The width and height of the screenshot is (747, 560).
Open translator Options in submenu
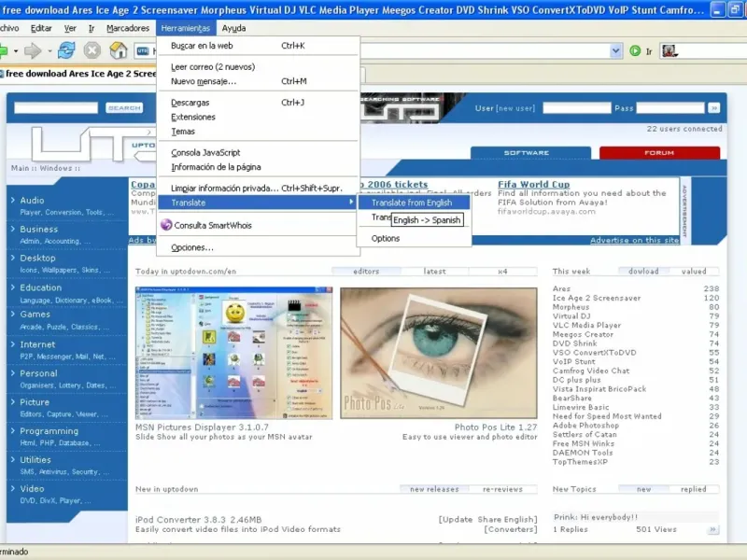(414, 238)
